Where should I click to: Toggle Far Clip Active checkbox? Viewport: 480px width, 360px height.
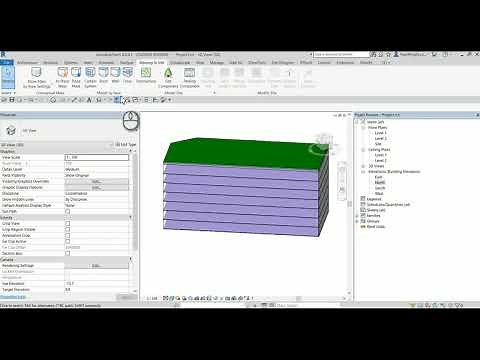[68, 241]
